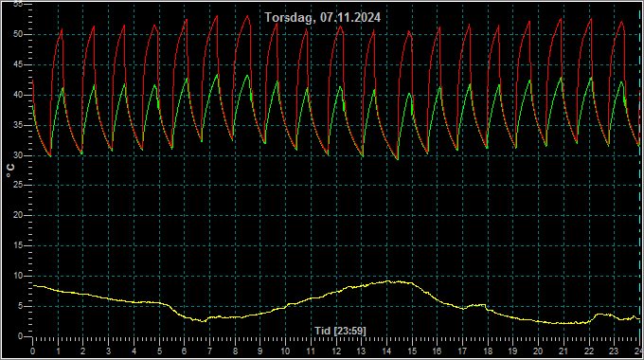
Task: Click the 50 label on temperature axis
Action: click(18, 34)
